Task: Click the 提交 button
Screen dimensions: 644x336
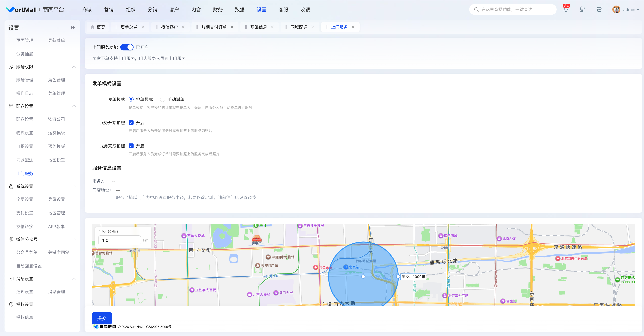Action: [102, 318]
